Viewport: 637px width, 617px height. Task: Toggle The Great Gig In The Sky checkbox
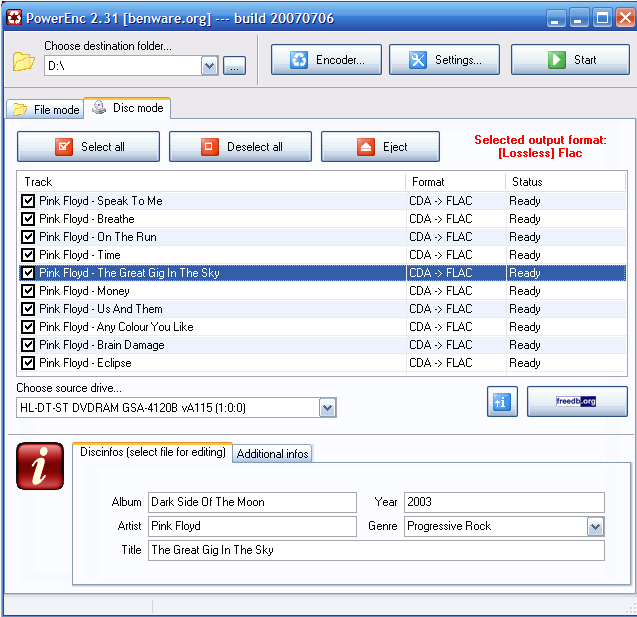[x=28, y=273]
